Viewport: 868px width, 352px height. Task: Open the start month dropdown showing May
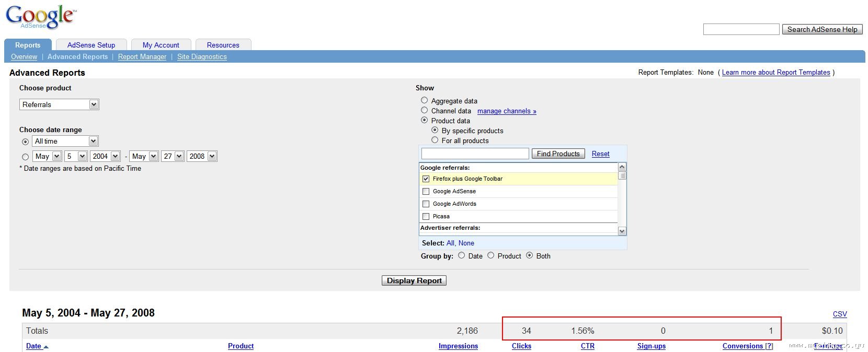[x=47, y=156]
